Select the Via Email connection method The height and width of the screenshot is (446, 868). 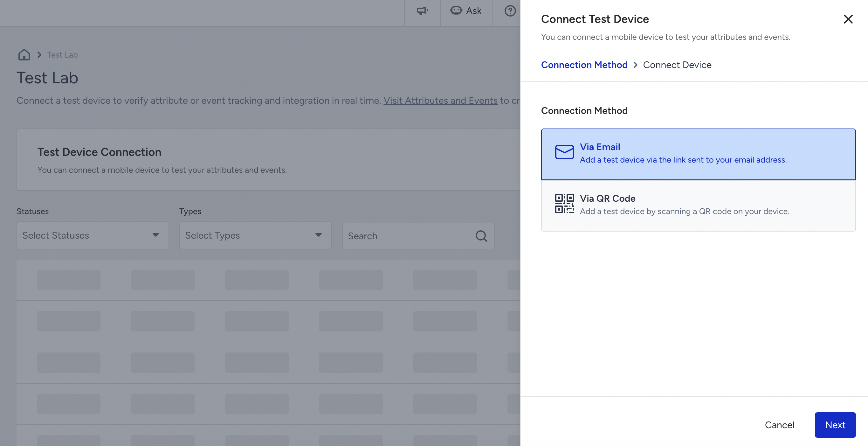(698, 154)
